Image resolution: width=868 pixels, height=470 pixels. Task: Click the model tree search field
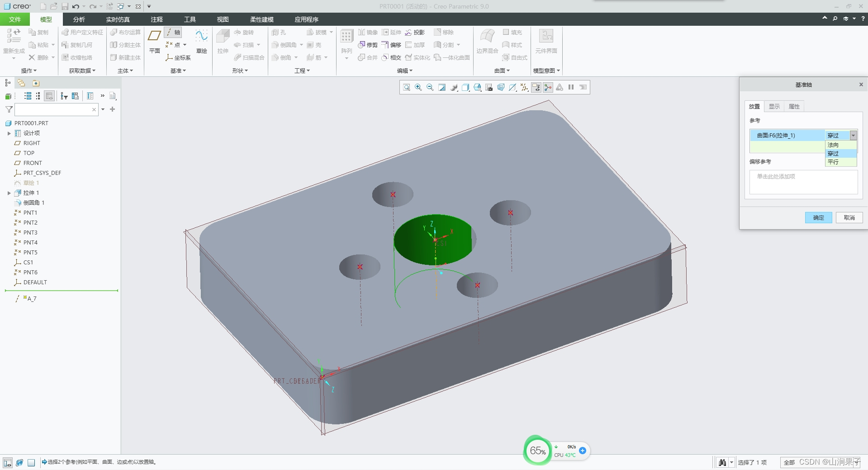[57, 109]
